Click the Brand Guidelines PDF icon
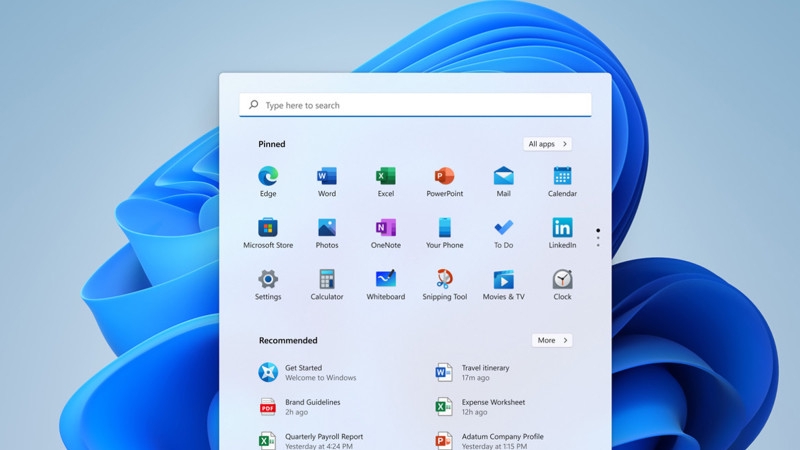Viewport: 800px width, 450px height. (267, 407)
